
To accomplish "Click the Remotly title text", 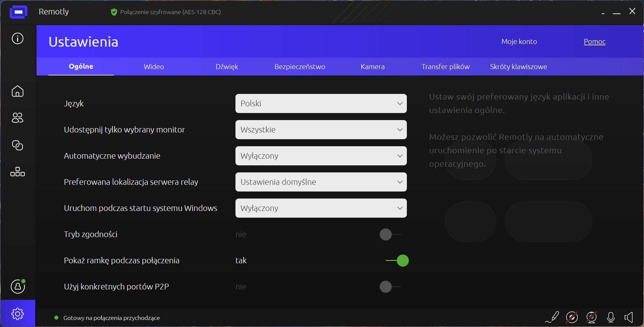I will point(54,12).
